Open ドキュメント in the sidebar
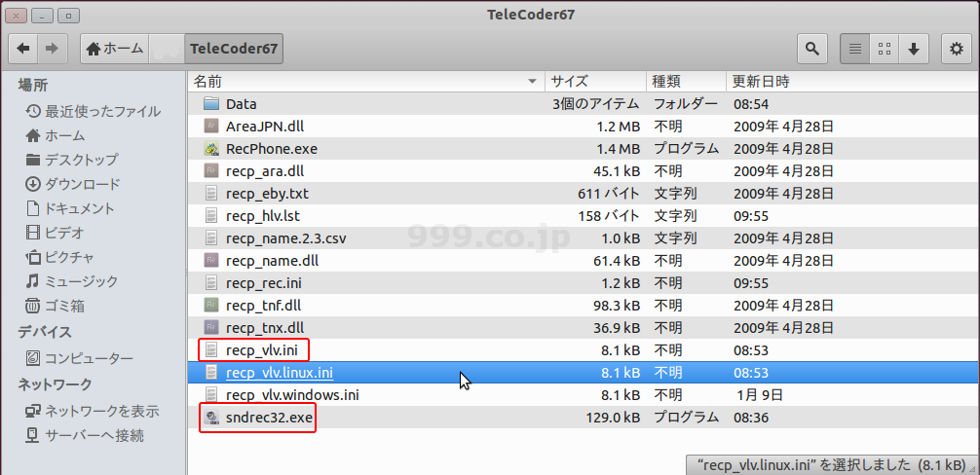Image resolution: width=980 pixels, height=475 pixels. [x=70, y=208]
